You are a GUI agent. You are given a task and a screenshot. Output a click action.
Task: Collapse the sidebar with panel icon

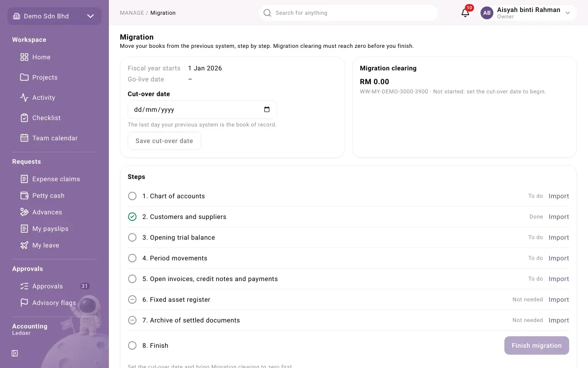(x=15, y=353)
